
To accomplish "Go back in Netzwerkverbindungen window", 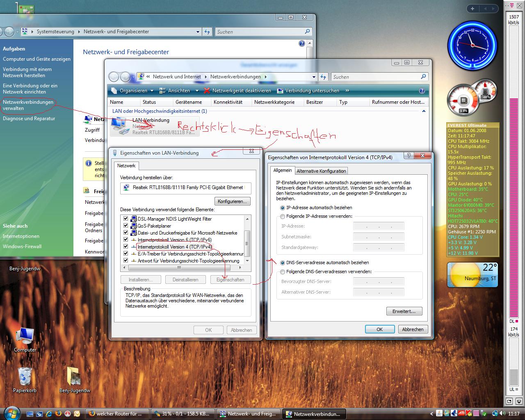I will click(x=114, y=77).
